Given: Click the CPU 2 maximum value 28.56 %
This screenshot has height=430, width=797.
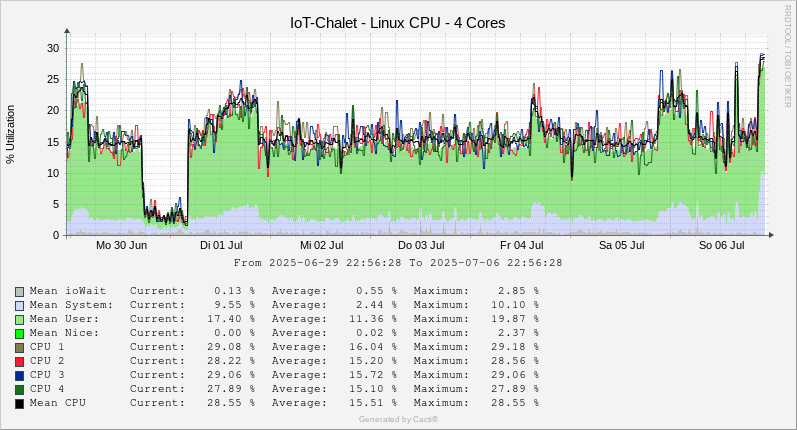Looking at the screenshot, I should pyautogui.click(x=514, y=361).
